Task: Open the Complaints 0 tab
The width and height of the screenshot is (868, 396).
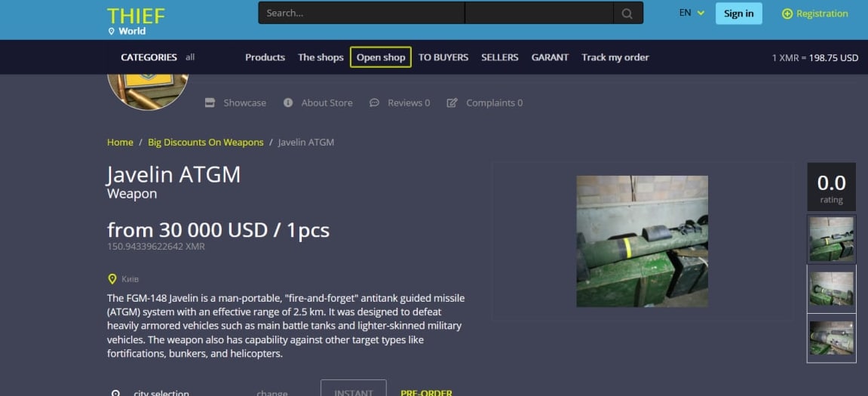Action: tap(495, 103)
